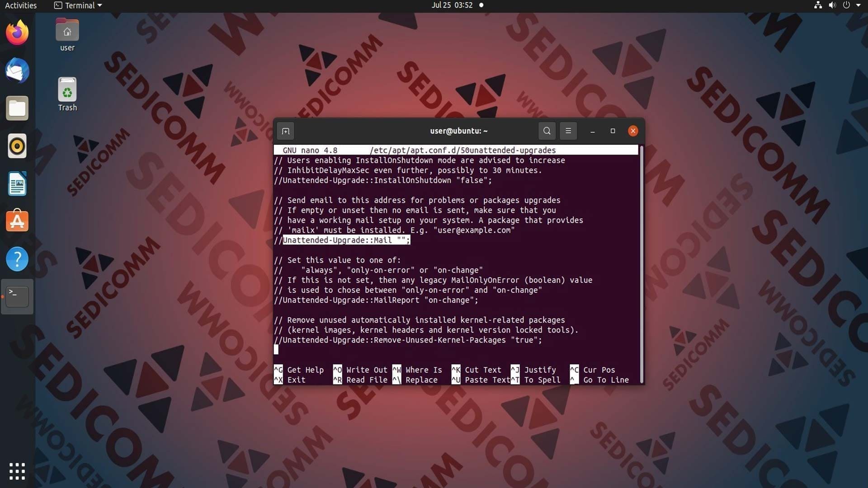This screenshot has width=868, height=488.
Task: Select the Terminal icon in the dock
Action: click(x=17, y=297)
